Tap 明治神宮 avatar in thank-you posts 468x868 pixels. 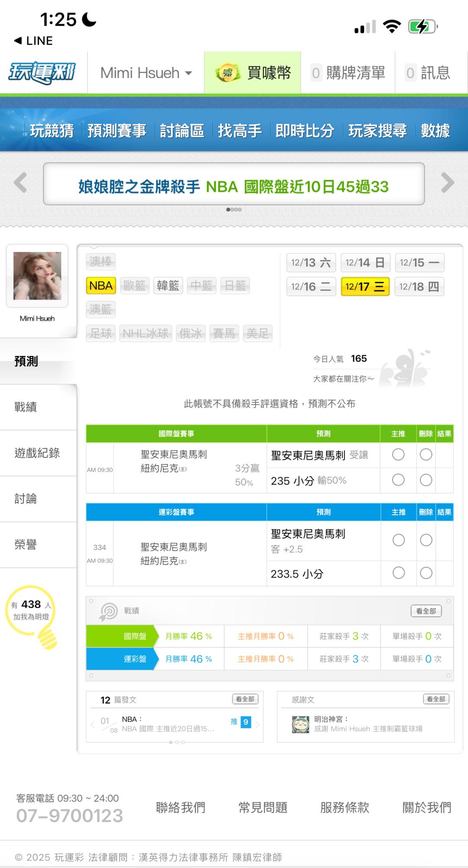(300, 724)
